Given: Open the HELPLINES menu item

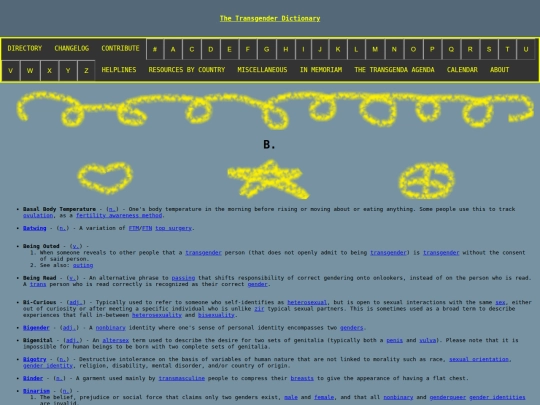Looking at the screenshot, I should [119, 70].
